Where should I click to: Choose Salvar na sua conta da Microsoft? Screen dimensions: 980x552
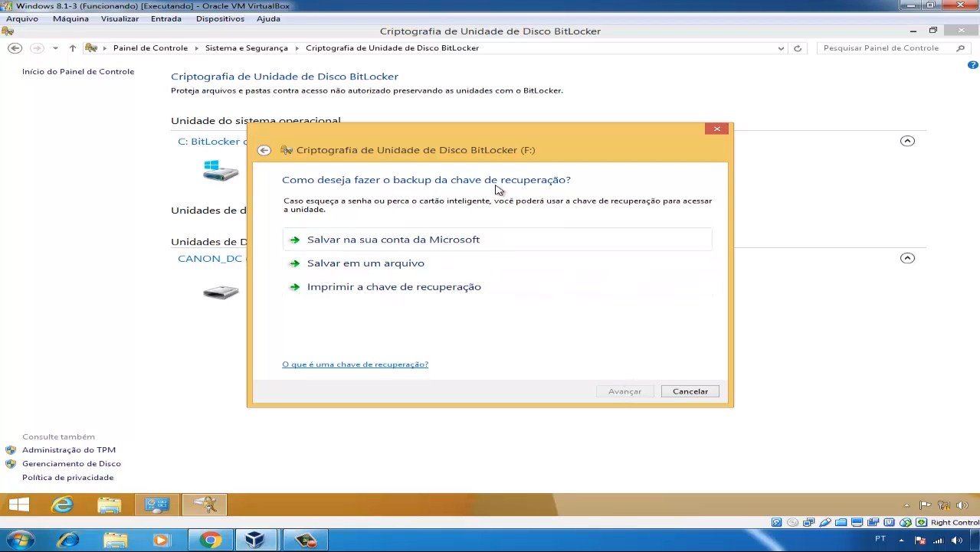tap(497, 240)
